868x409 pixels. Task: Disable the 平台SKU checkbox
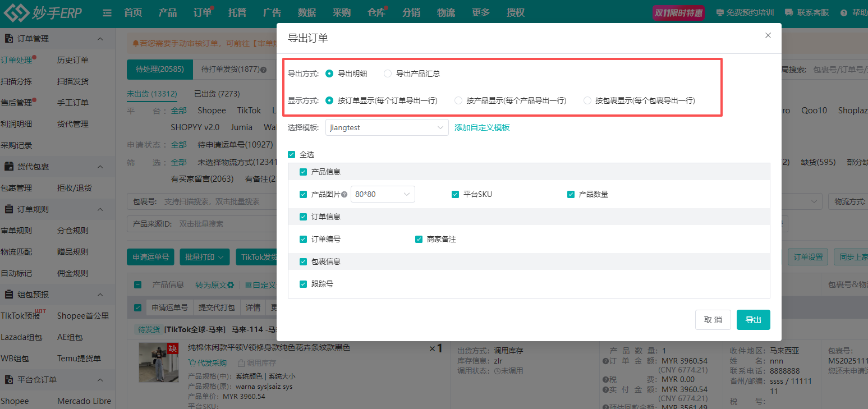455,195
